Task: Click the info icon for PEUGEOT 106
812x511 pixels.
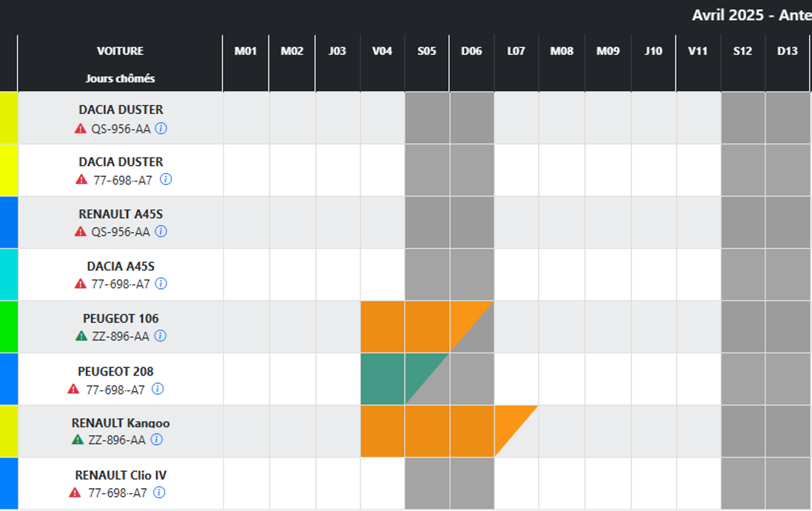Action: click(161, 336)
